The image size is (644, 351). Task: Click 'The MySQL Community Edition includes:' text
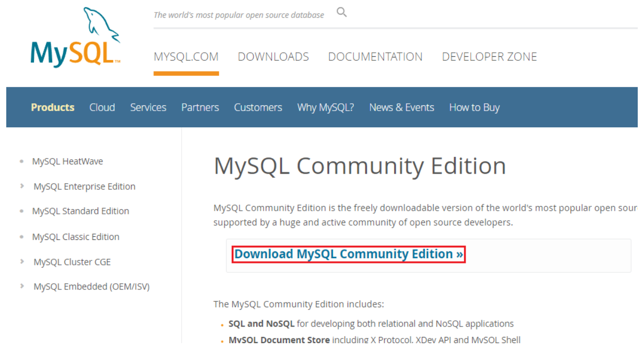[x=299, y=304]
